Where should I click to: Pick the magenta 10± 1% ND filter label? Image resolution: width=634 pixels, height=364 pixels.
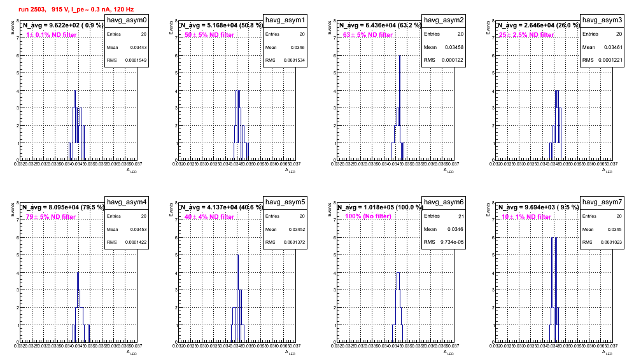pyautogui.click(x=526, y=217)
